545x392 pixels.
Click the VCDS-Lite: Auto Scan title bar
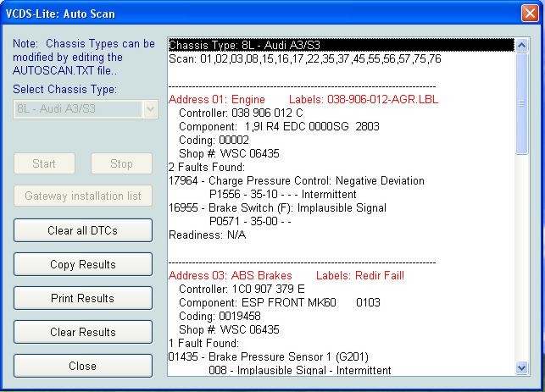pyautogui.click(x=261, y=14)
